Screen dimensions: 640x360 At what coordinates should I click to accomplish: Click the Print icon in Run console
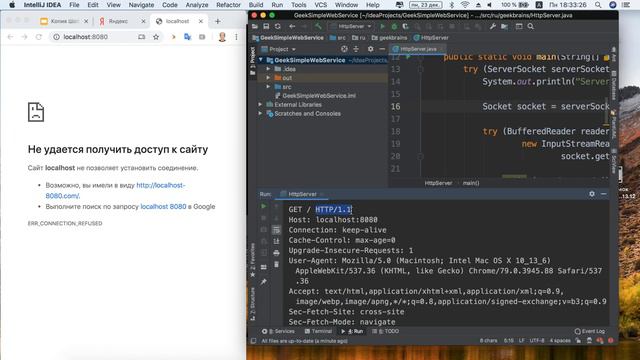(276, 253)
